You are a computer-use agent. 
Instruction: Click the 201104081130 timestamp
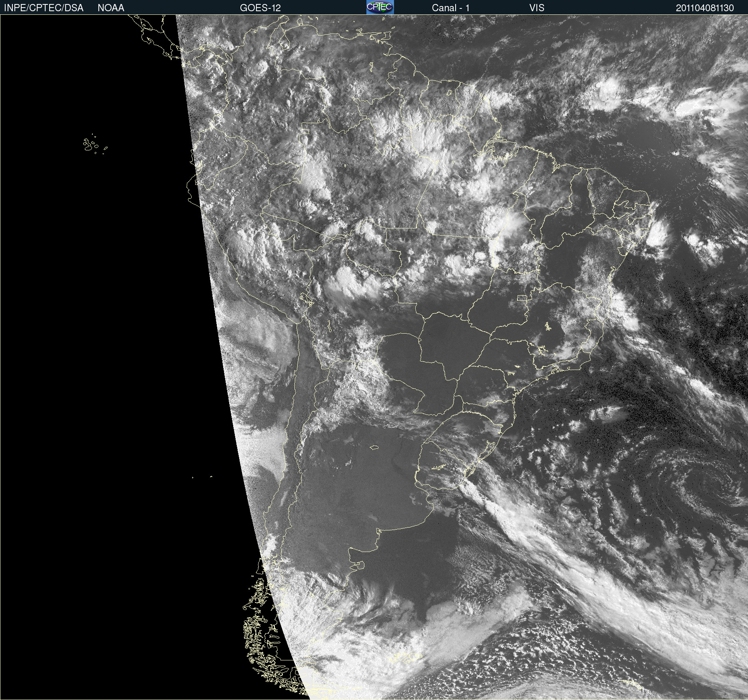(x=705, y=8)
